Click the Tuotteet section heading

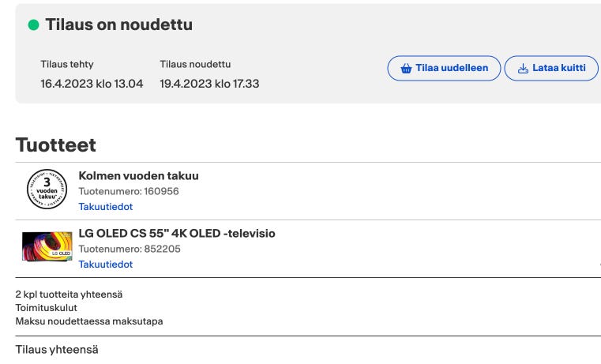pos(56,145)
